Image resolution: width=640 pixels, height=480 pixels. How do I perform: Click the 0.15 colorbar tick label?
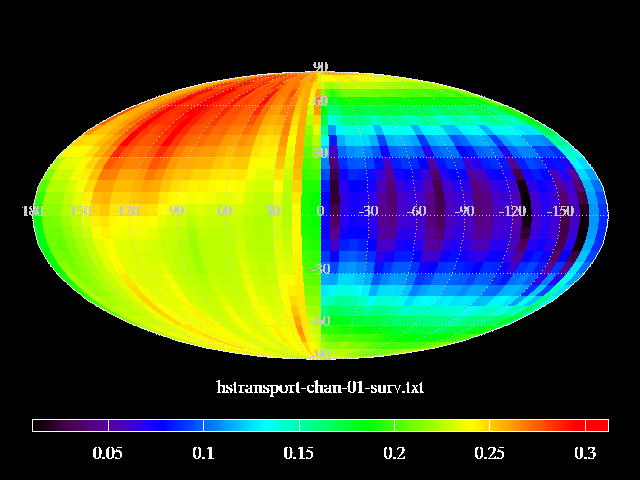point(298,454)
